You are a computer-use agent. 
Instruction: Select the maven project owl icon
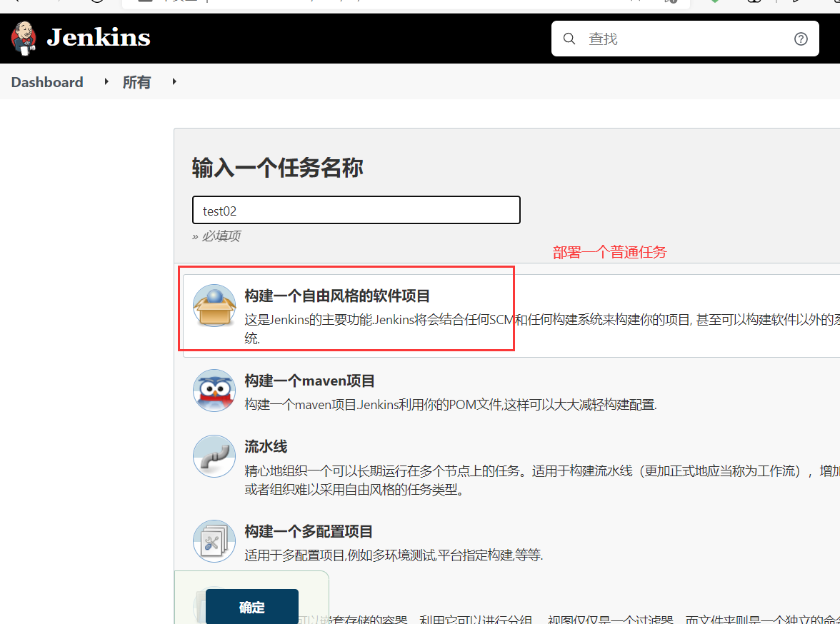(214, 391)
